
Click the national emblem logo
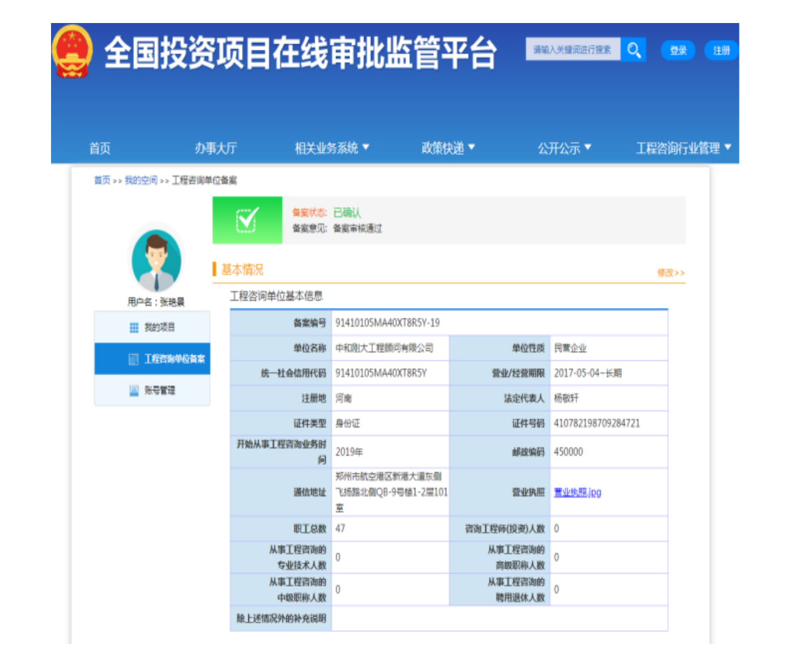[72, 52]
